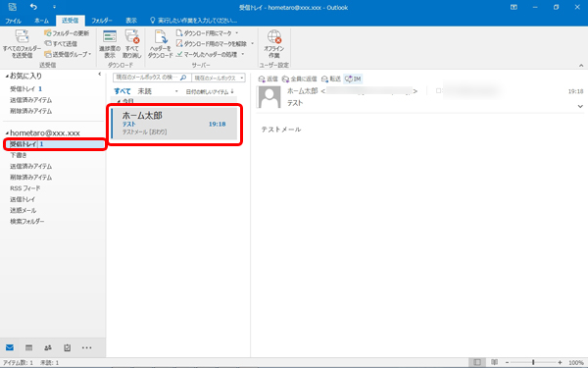
Task: Click the 全員に返信 reply-all button
Action: click(299, 79)
